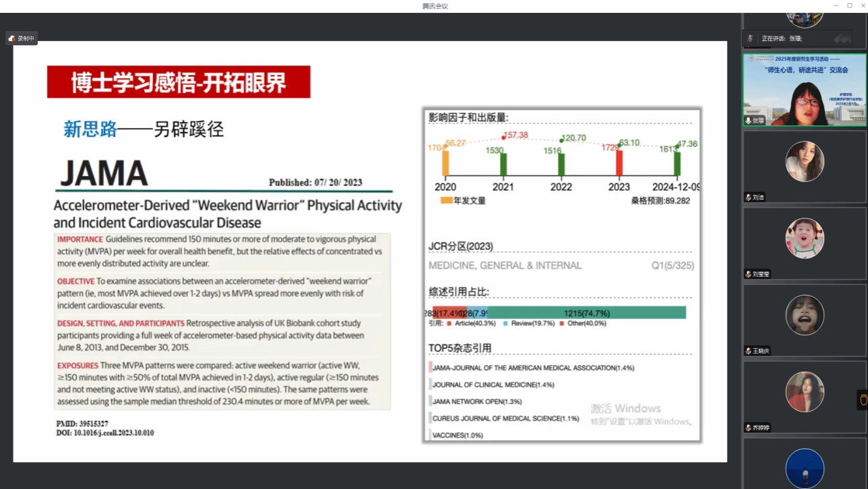Viewport: 868px width, 489px height.
Task: Click the muted mic icon beside 乔婷婷
Action: pos(749,428)
